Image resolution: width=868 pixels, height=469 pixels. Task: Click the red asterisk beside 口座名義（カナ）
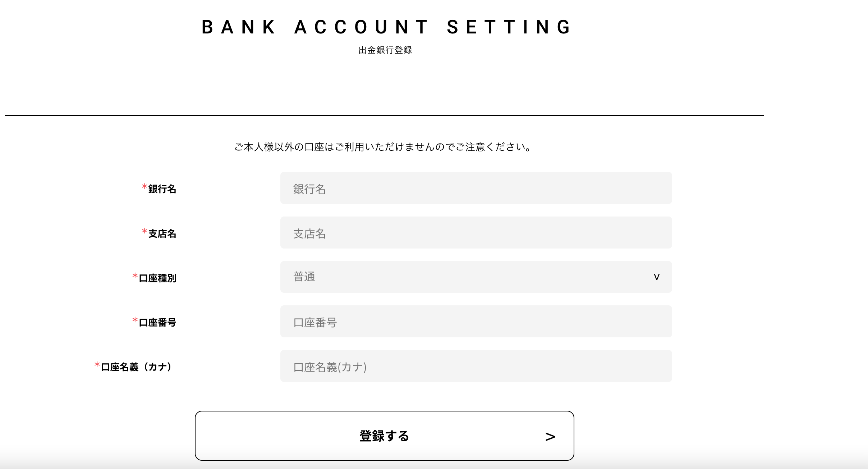(97, 364)
